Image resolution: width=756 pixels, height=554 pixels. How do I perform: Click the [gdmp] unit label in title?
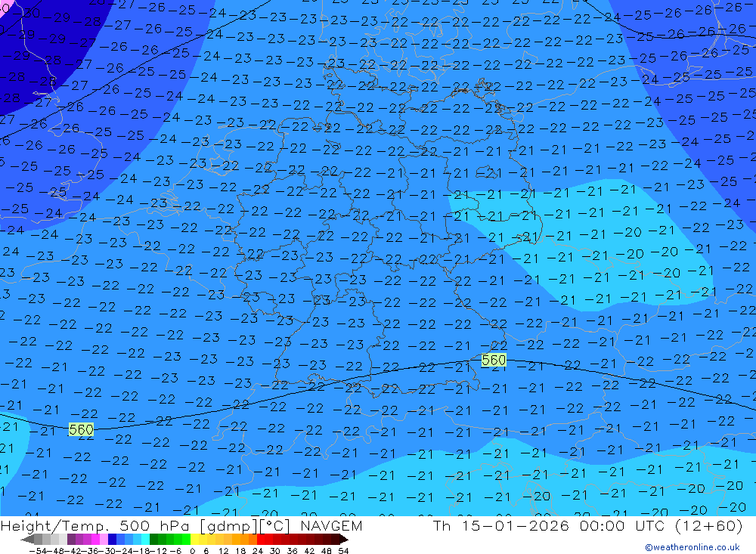click(229, 526)
